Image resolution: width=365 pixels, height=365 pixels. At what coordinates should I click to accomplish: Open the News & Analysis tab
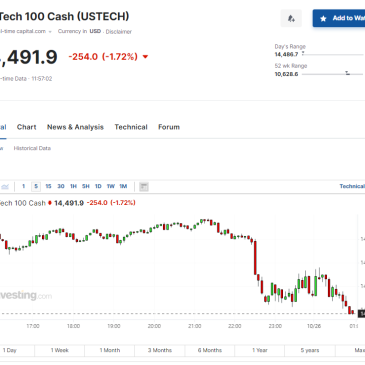click(75, 127)
